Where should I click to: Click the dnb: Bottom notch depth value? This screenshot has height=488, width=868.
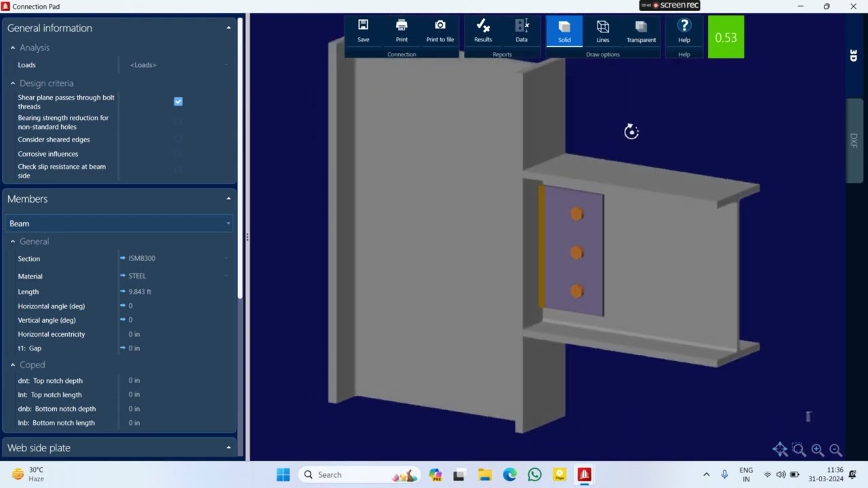click(x=134, y=409)
